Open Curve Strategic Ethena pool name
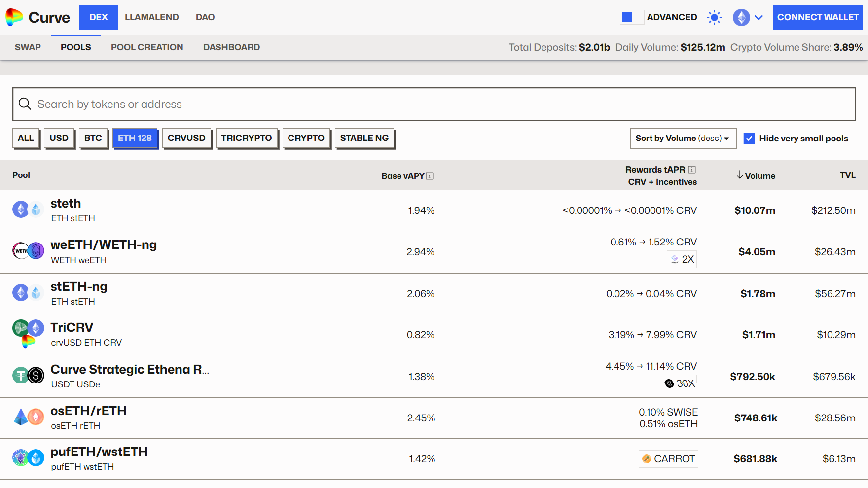868x488 pixels. (130, 369)
